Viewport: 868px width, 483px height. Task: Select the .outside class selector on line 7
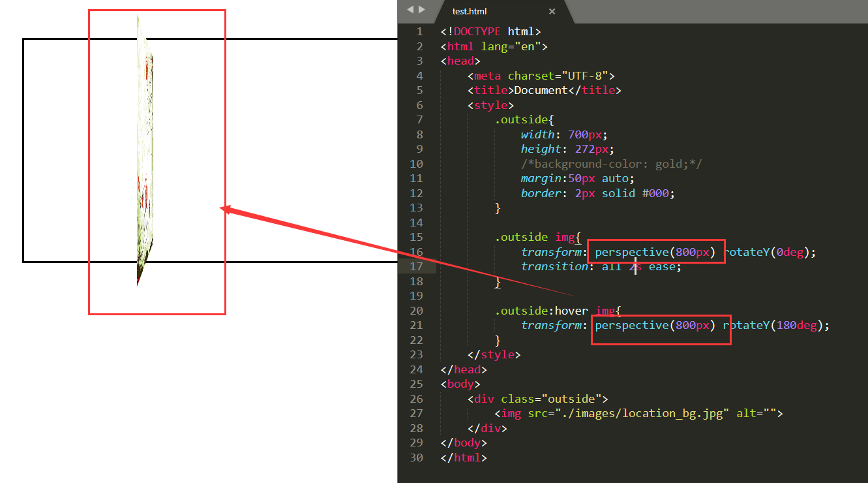tap(520, 119)
